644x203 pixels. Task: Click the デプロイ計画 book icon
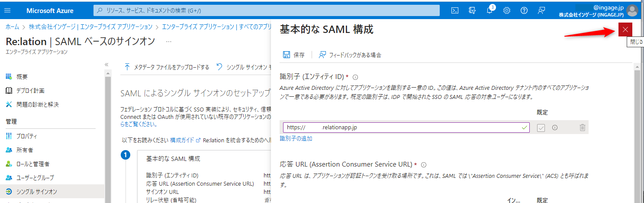(9, 91)
